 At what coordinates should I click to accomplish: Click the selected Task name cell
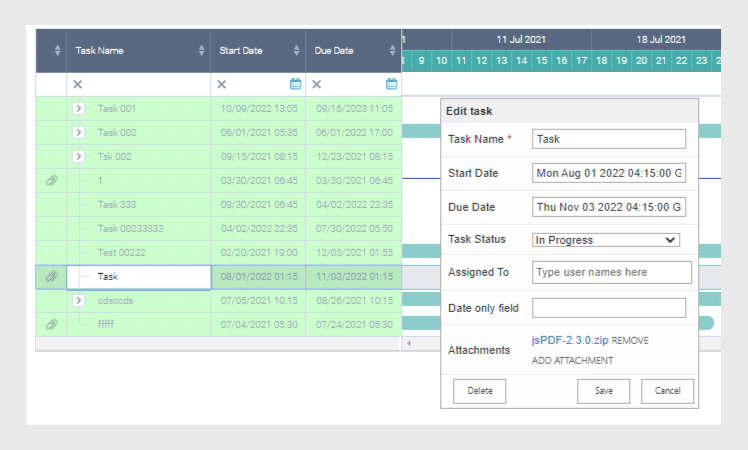point(139,277)
